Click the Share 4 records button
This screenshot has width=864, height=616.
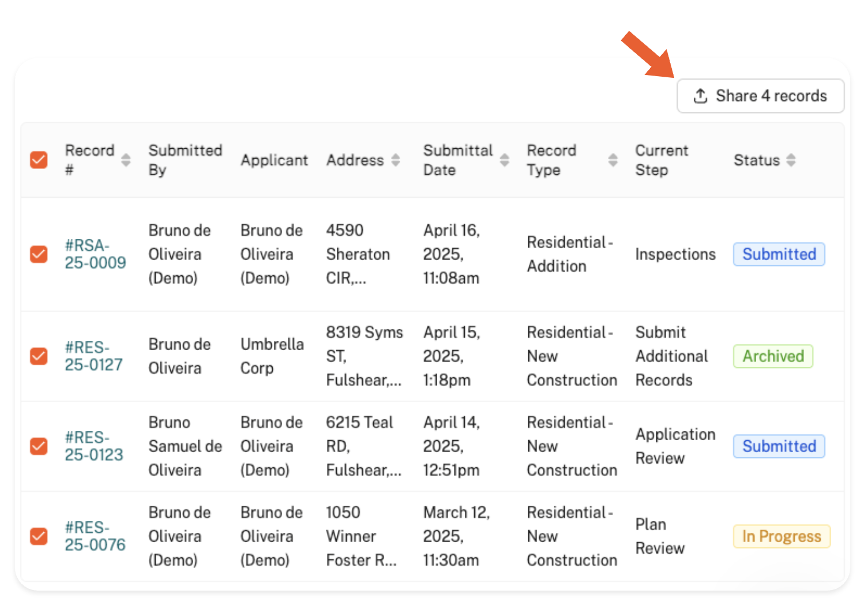point(760,96)
